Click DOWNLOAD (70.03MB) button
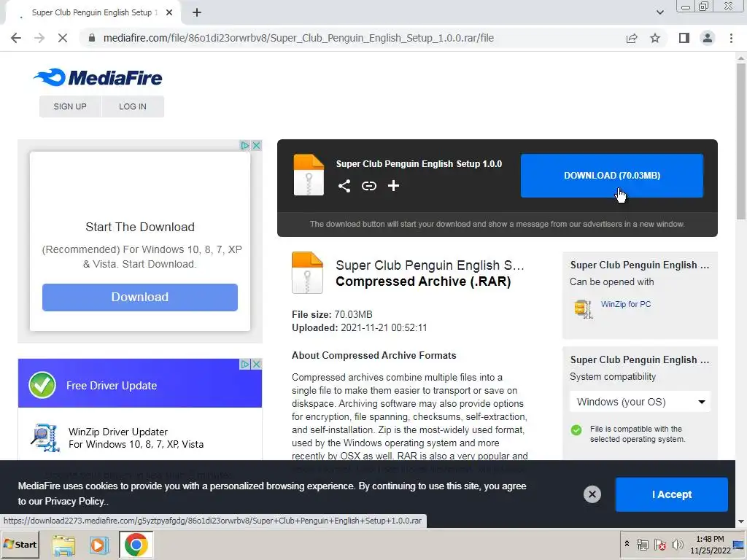Screen dimensions: 747x560 click(612, 175)
